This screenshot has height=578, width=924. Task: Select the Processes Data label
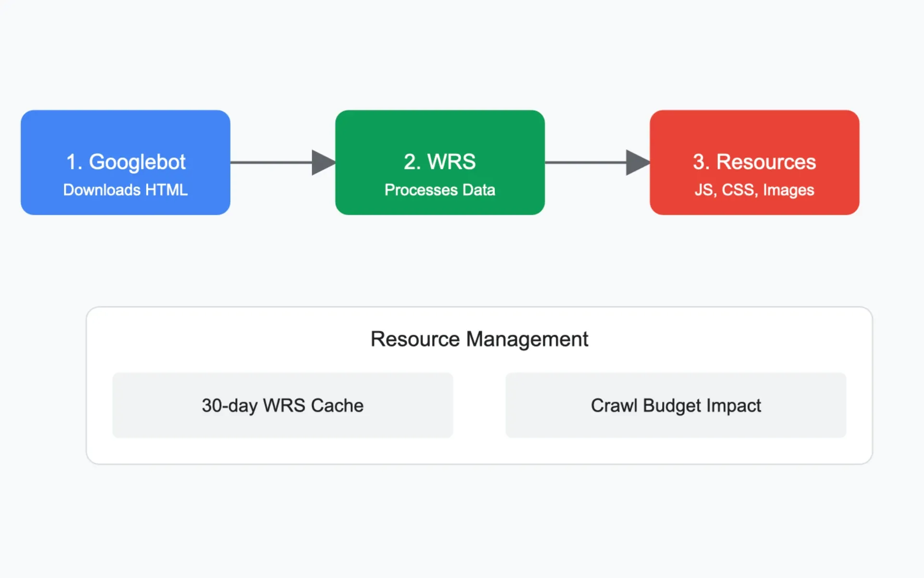tap(439, 190)
